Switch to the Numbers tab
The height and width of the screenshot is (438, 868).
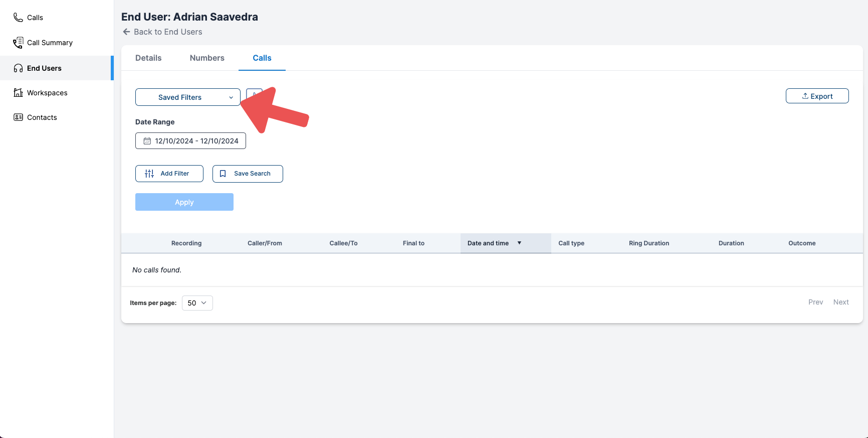(x=207, y=58)
